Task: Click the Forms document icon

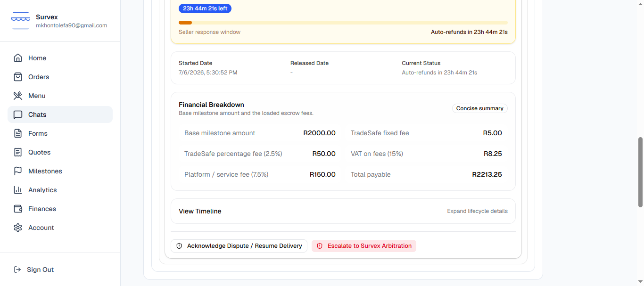Action: (18, 133)
